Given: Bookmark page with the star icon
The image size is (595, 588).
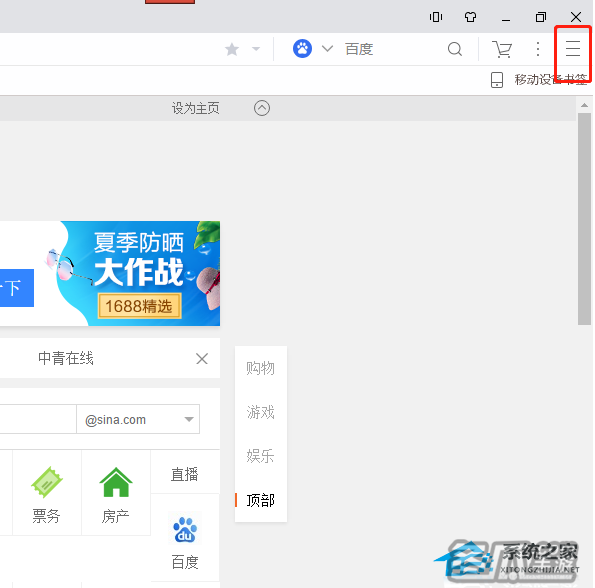Looking at the screenshot, I should coord(232,49).
